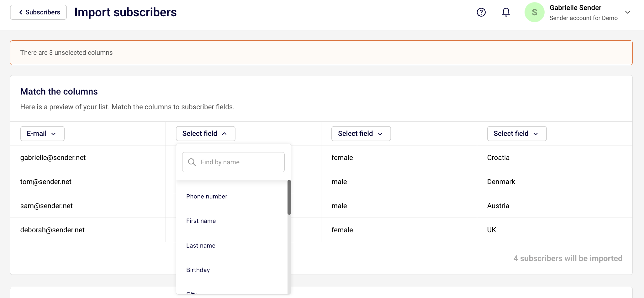Open the help question mark icon
The height and width of the screenshot is (298, 644).
(481, 12)
